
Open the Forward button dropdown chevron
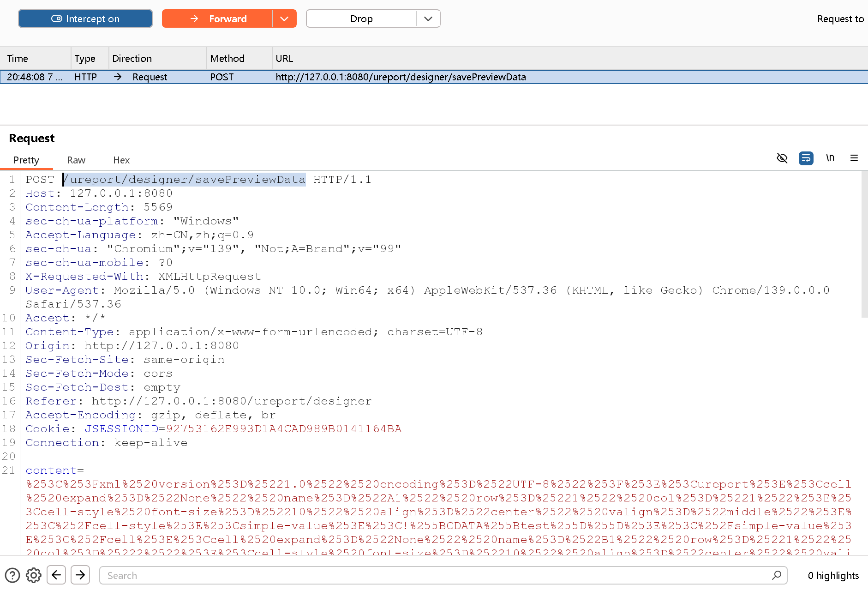(285, 18)
